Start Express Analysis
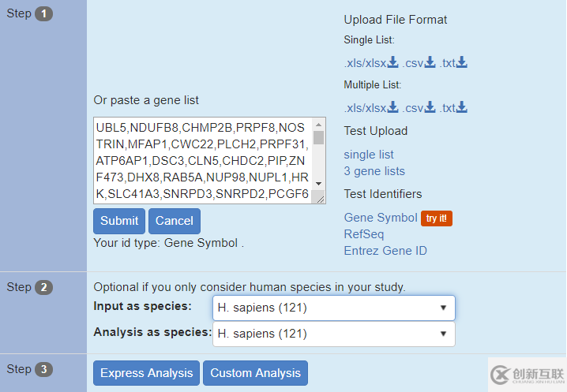 tap(146, 373)
